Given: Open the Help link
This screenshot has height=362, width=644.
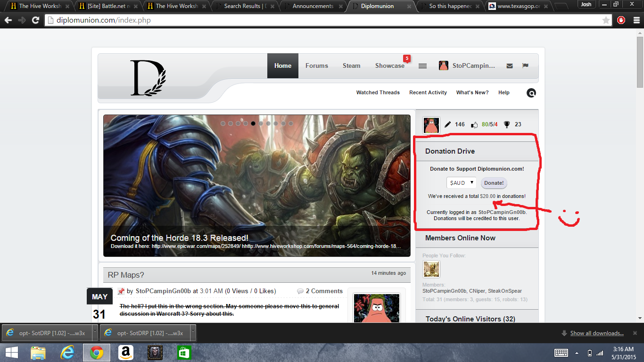Looking at the screenshot, I should pos(504,93).
